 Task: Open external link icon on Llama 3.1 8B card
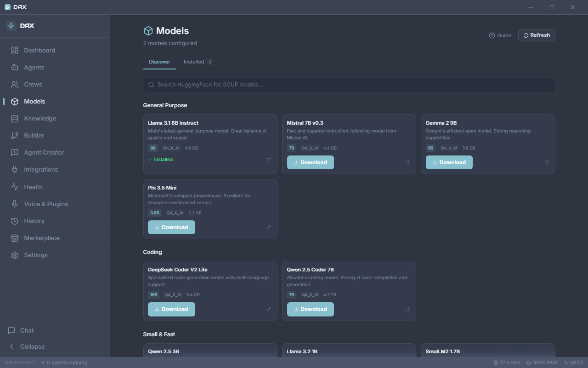[269, 160]
